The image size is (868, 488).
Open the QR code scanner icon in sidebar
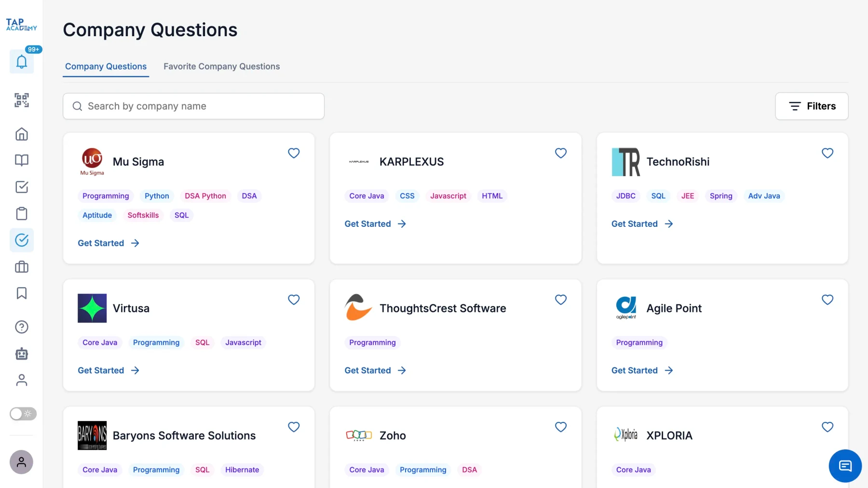tap(22, 100)
